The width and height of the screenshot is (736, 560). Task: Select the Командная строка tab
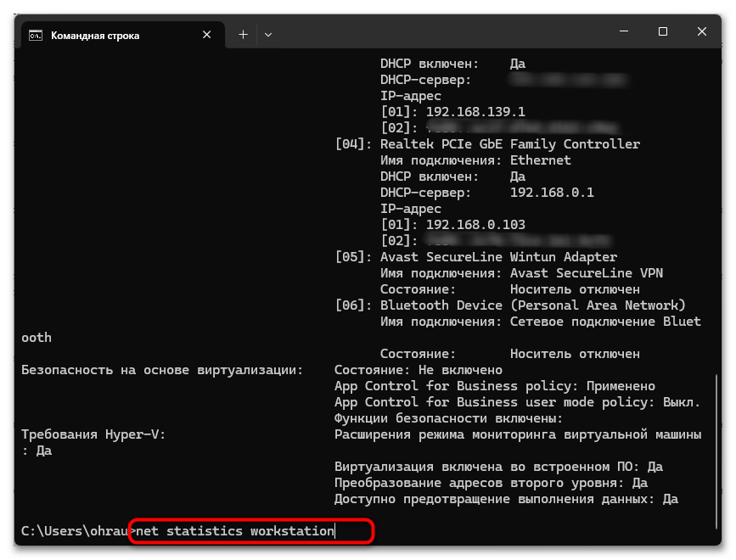pyautogui.click(x=123, y=35)
